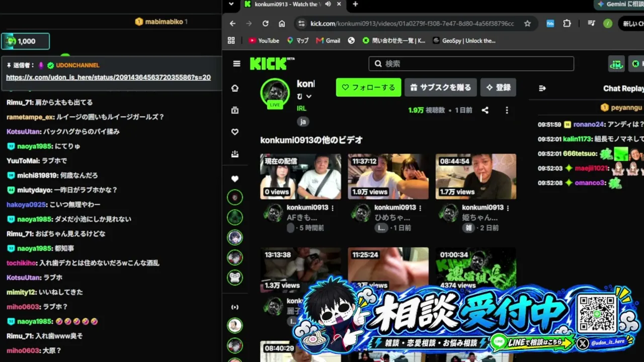Open the Gmail bookmark
Screen dimensions: 644x362
click(328, 41)
